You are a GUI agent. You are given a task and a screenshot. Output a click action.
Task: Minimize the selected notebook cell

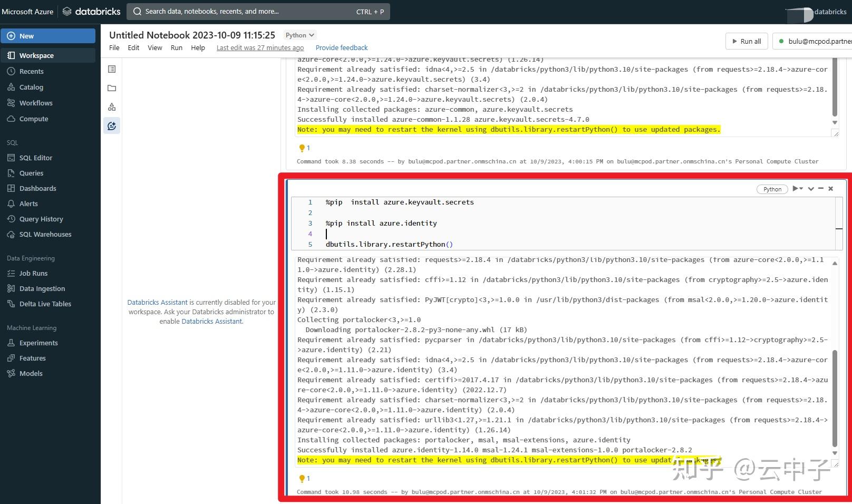pyautogui.click(x=821, y=188)
